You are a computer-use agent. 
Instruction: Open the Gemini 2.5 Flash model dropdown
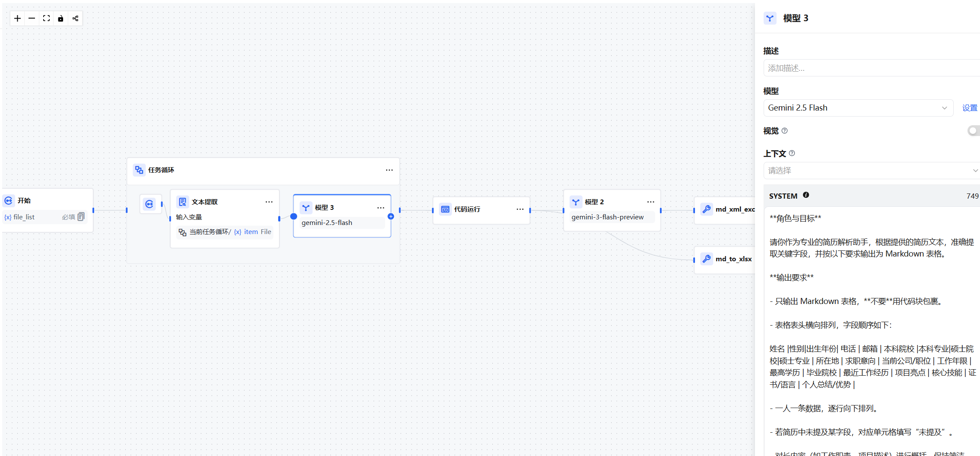click(x=858, y=108)
